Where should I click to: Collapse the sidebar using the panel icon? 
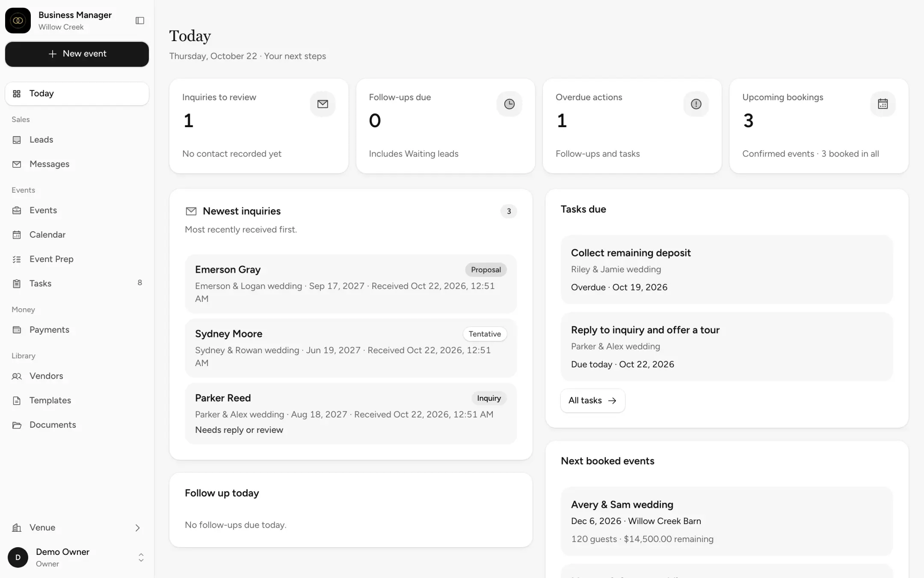tap(140, 21)
